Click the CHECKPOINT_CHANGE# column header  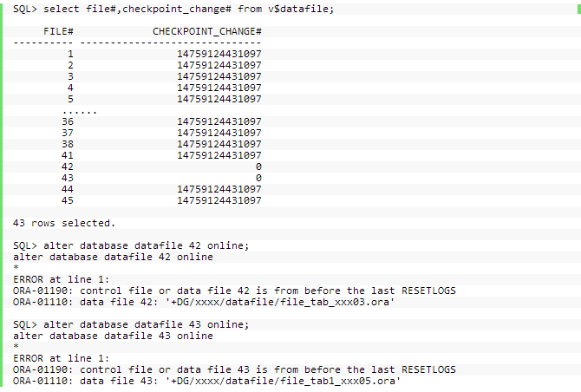click(207, 31)
